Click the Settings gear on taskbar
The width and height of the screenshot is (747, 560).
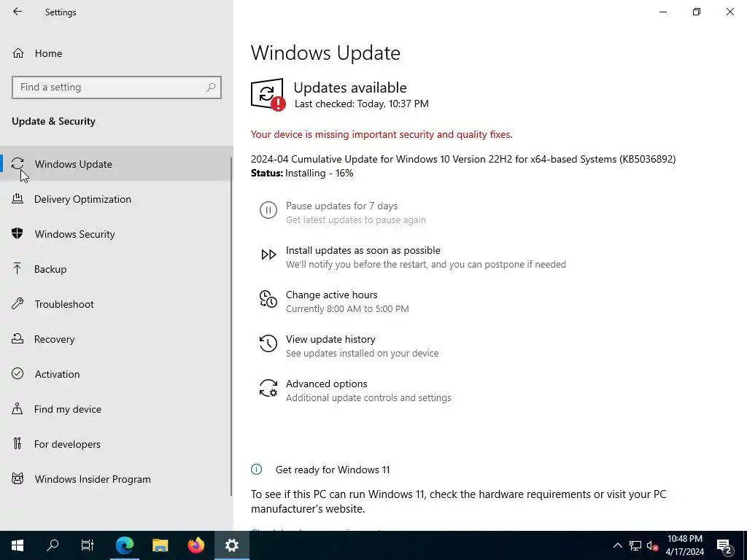[x=231, y=545]
